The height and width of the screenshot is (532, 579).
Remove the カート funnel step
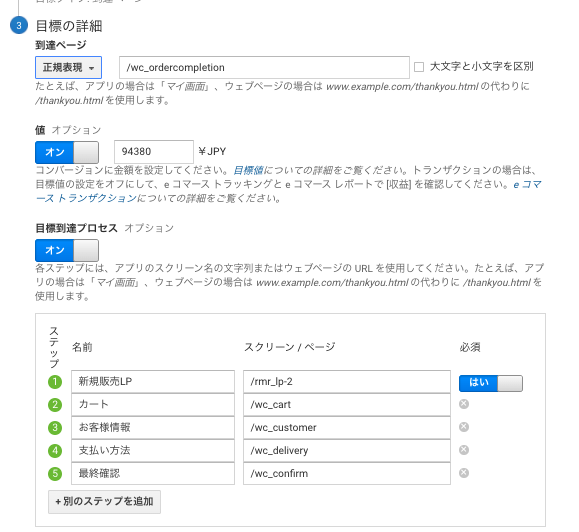464,404
